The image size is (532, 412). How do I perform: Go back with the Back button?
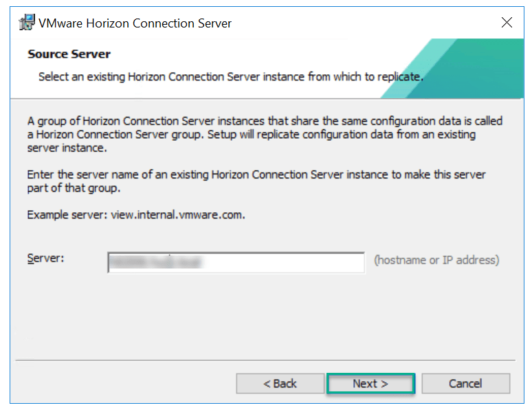(x=280, y=384)
